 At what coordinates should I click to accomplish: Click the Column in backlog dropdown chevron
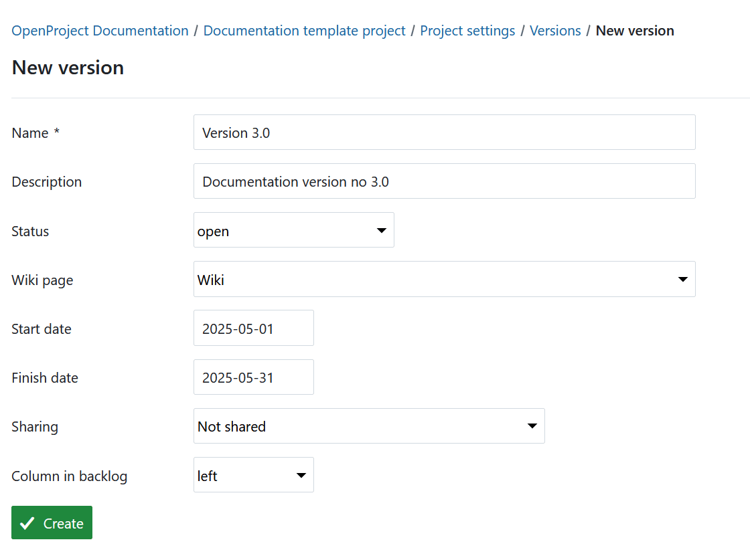pos(301,475)
